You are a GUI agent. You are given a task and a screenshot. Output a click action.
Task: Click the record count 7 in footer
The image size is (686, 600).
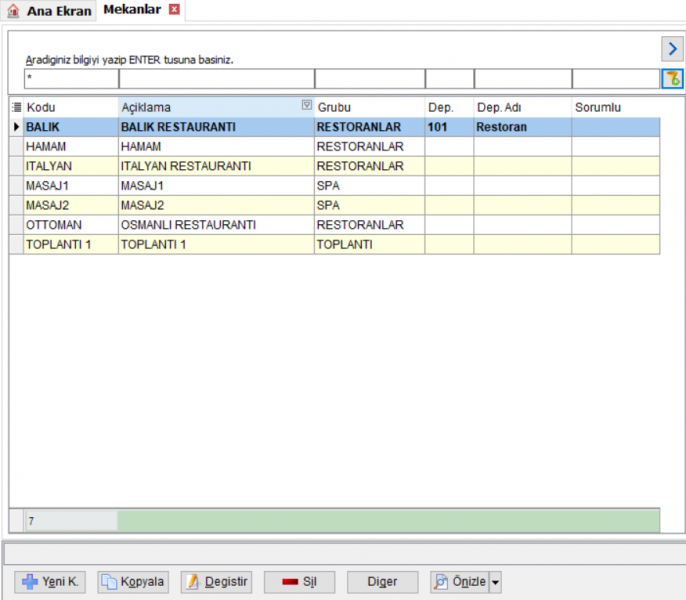(x=71, y=521)
